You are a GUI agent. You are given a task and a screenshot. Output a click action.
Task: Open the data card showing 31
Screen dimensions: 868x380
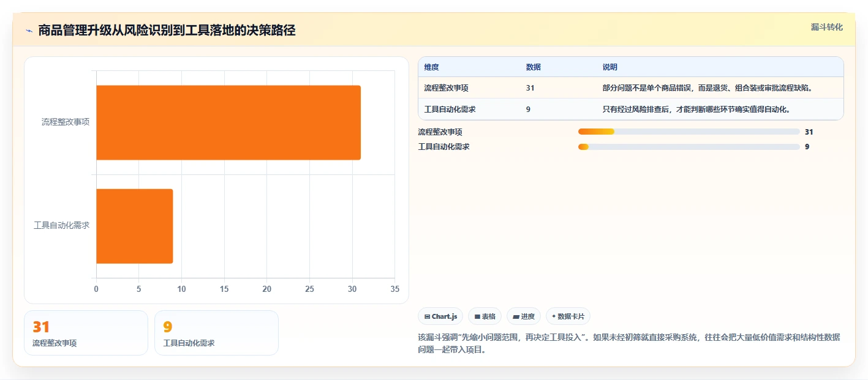(86, 333)
